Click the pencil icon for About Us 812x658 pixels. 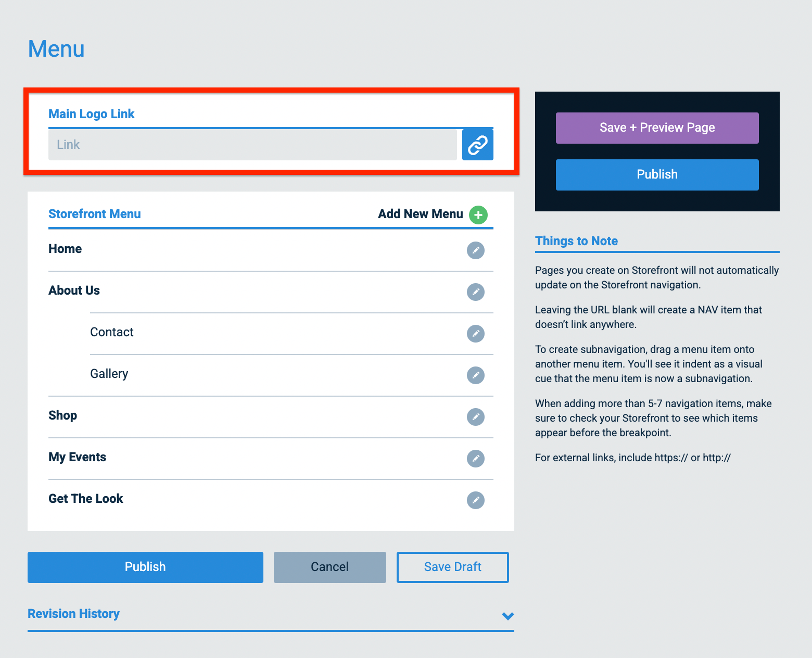(x=475, y=292)
